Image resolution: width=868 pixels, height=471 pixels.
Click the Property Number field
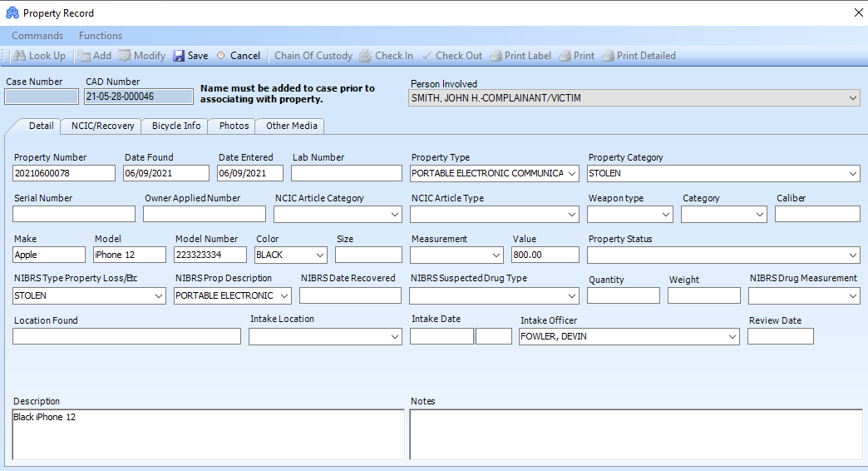point(64,173)
